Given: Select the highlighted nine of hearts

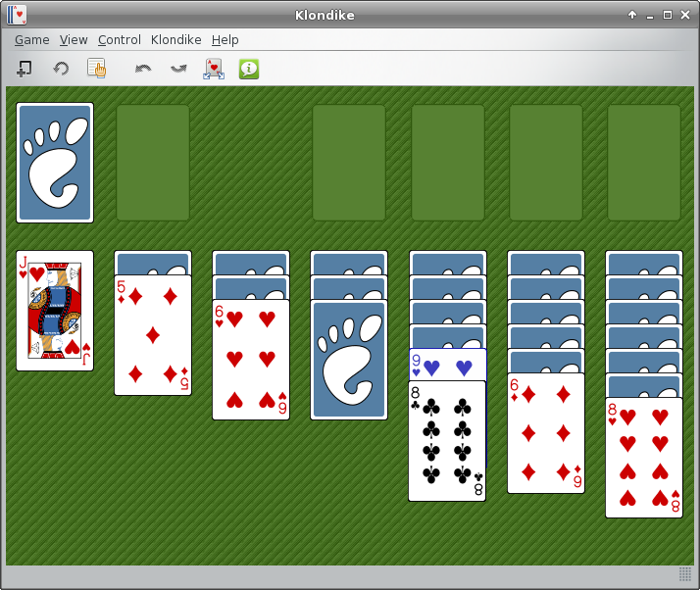Looking at the screenshot, I should [x=447, y=365].
